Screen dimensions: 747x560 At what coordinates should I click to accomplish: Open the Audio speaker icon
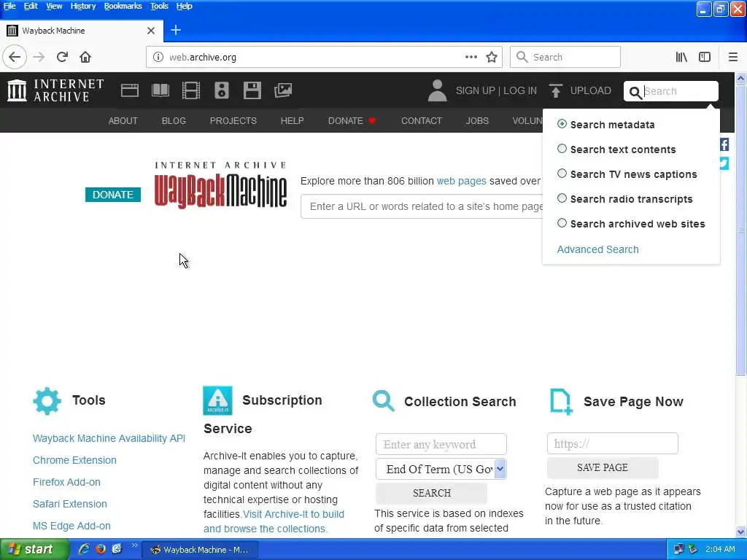(222, 90)
